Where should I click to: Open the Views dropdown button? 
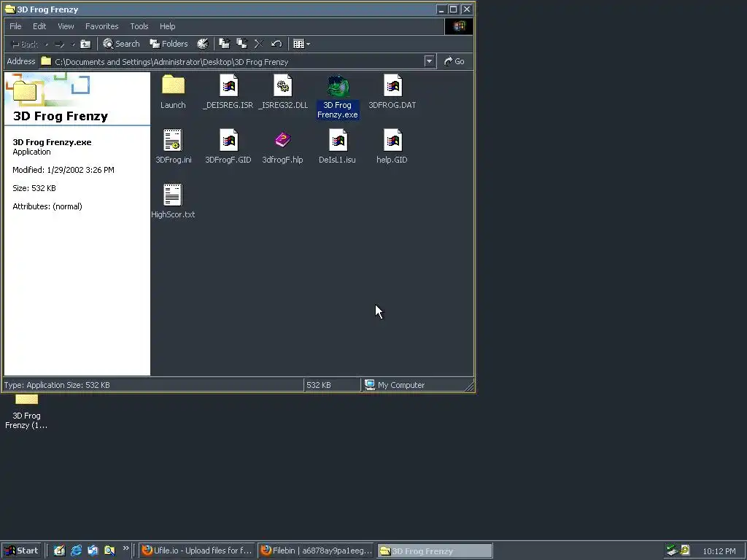pyautogui.click(x=301, y=44)
